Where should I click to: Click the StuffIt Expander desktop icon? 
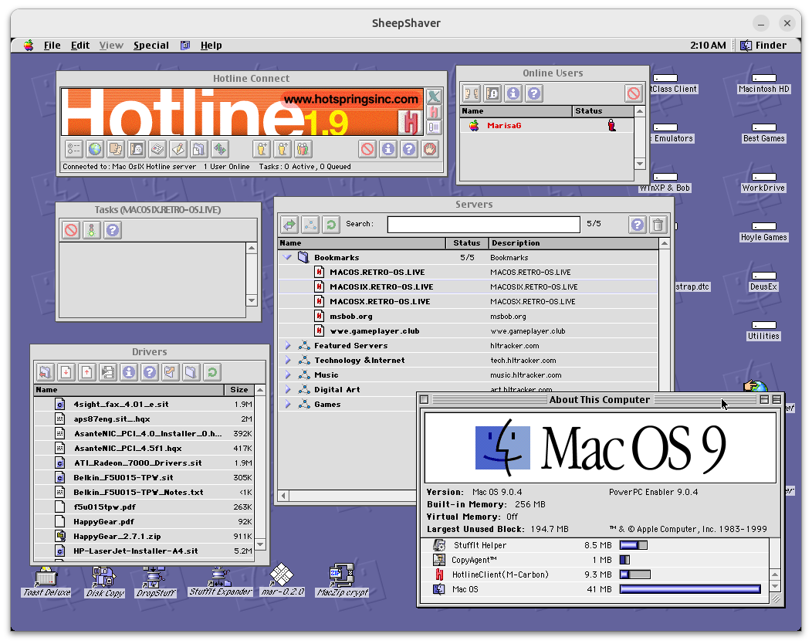(220, 581)
